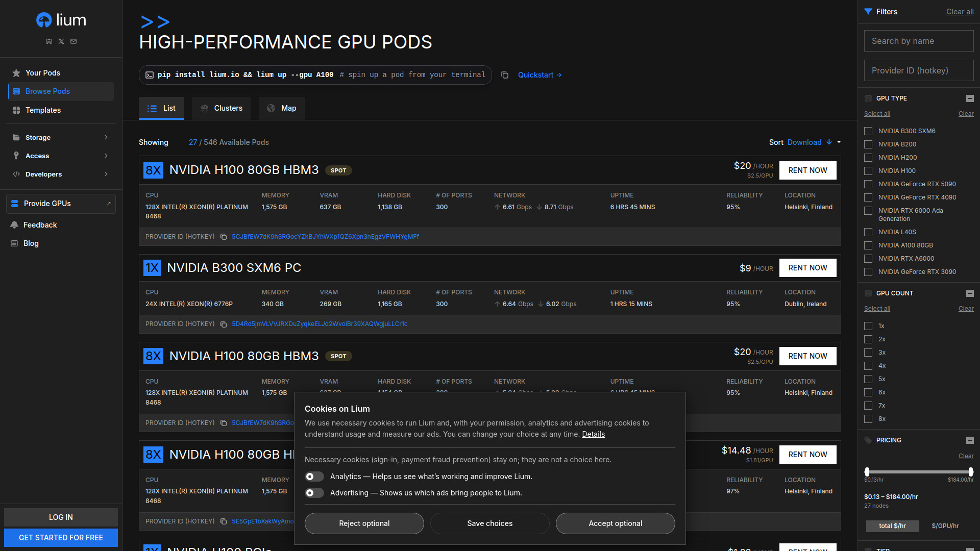The image size is (980, 551).
Task: Open Templates in sidebar
Action: 61,110
